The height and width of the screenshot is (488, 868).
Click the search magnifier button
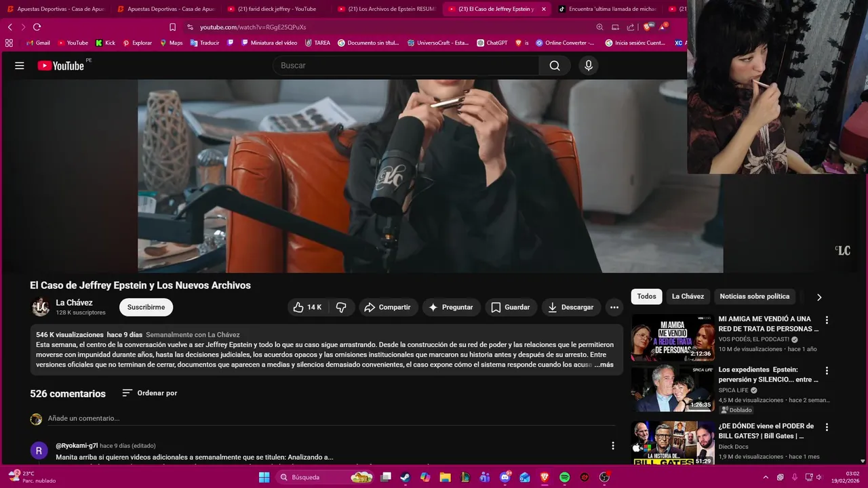555,66
